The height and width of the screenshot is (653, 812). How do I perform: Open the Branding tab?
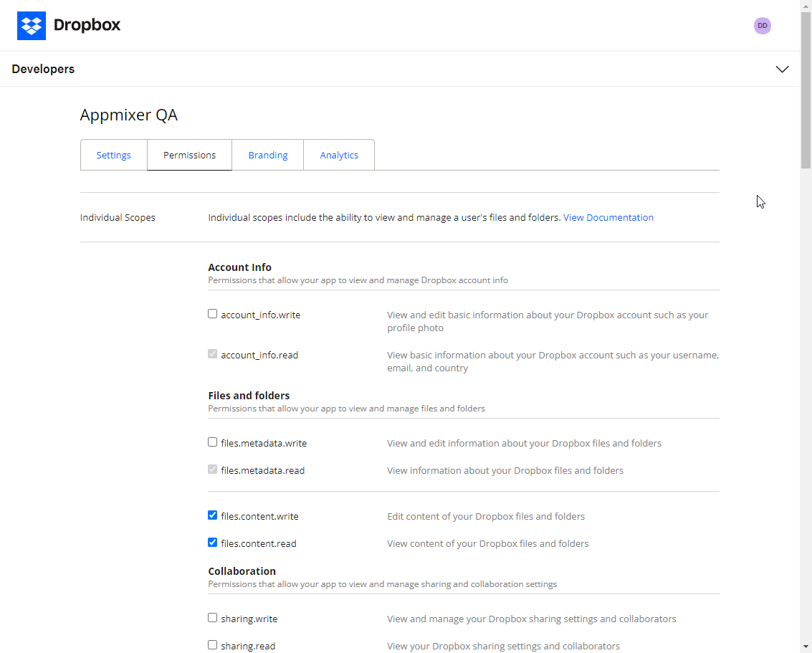click(x=268, y=155)
